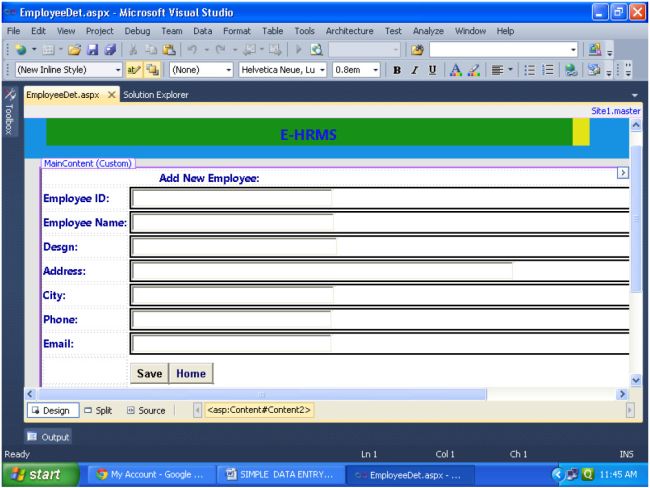
Task: Switch to Source view
Action: click(x=146, y=410)
